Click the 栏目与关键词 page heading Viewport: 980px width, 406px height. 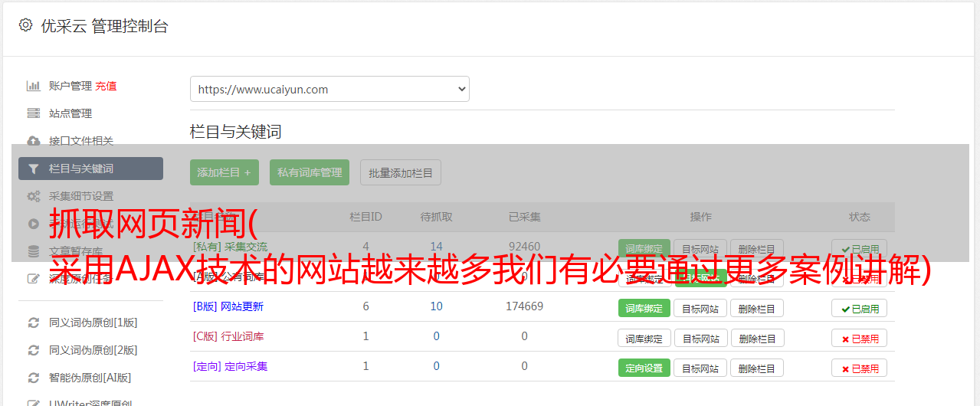pos(236,132)
